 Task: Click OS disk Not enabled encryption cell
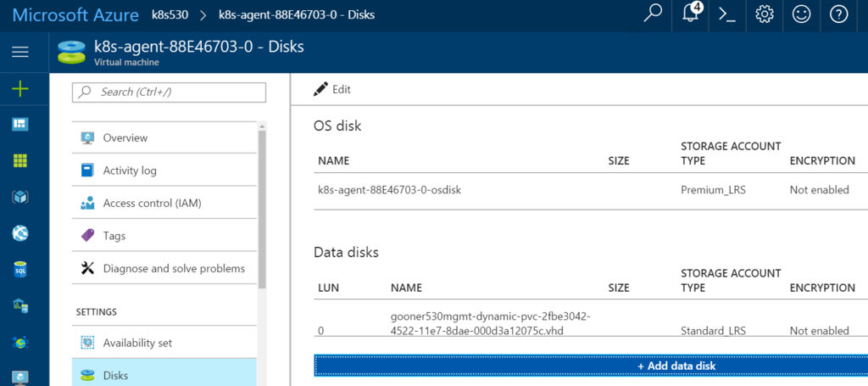point(820,190)
